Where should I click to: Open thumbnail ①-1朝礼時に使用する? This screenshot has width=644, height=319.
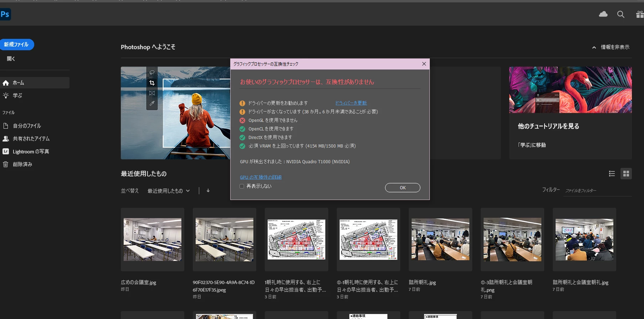[369, 240]
